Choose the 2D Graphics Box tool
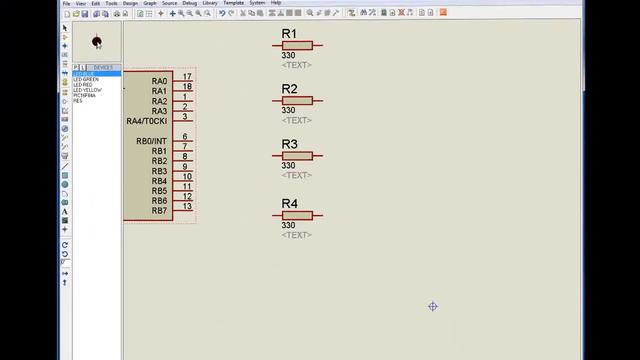 click(65, 176)
